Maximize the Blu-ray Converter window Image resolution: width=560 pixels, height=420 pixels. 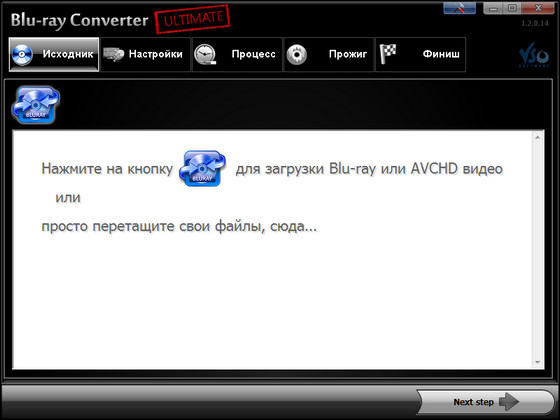tap(512, 8)
